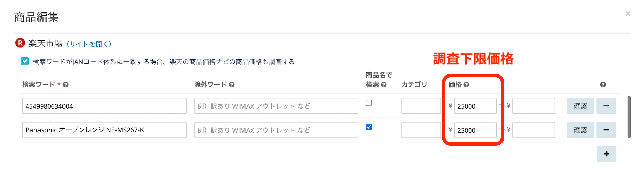Click 確認 button for the first row
Screen dimensions: 644x171
pos(580,106)
